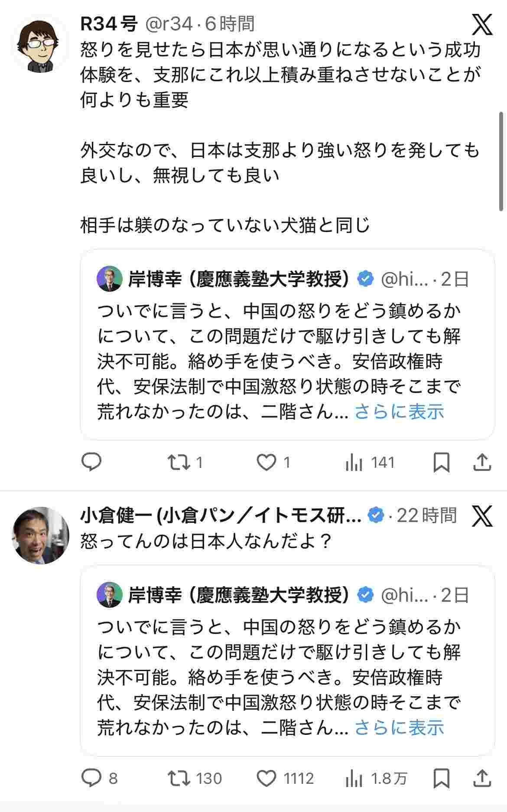
Task: Repost R34号's post
Action: pos(179,462)
